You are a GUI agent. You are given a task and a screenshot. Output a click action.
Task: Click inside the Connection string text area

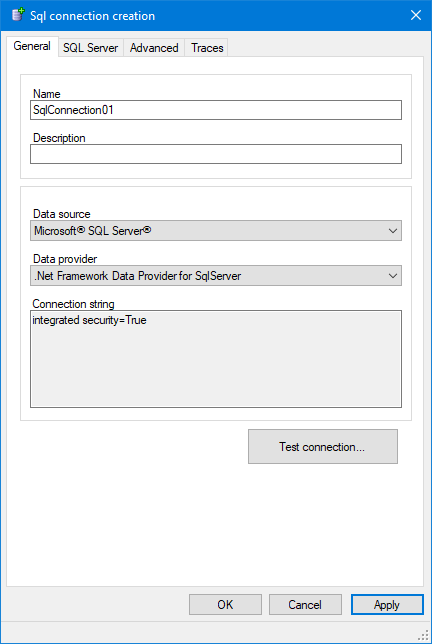point(216,359)
